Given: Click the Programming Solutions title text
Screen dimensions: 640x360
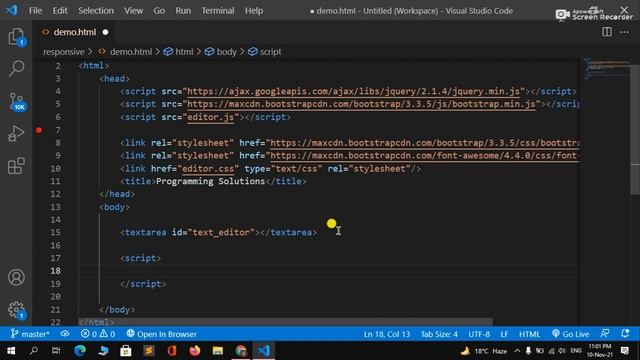Looking at the screenshot, I should [210, 181].
